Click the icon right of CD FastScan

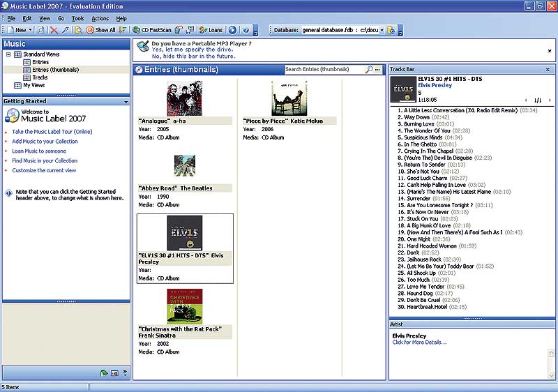(x=179, y=30)
